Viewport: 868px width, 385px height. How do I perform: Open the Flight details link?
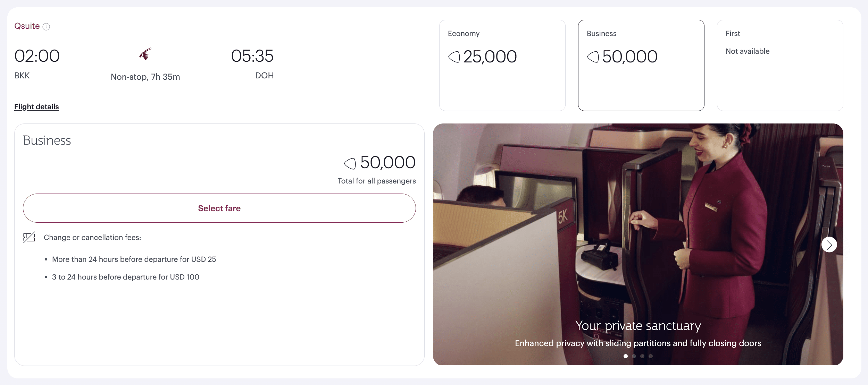[36, 107]
